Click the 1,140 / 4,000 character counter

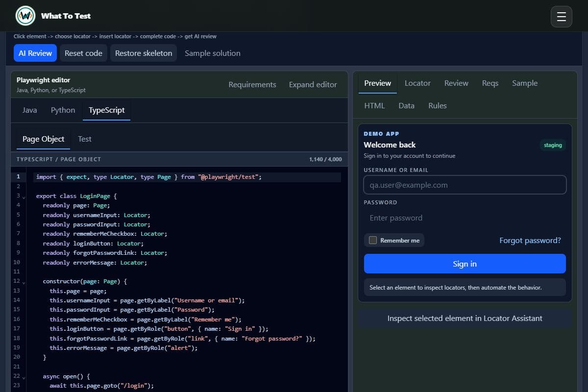325,159
